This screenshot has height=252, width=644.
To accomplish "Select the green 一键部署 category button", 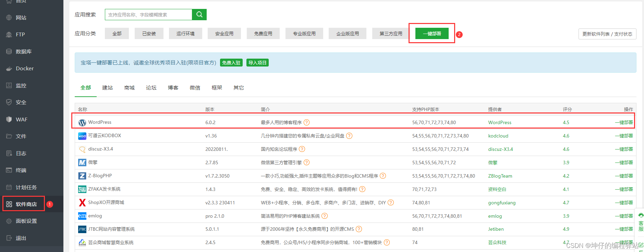I will tap(432, 34).
